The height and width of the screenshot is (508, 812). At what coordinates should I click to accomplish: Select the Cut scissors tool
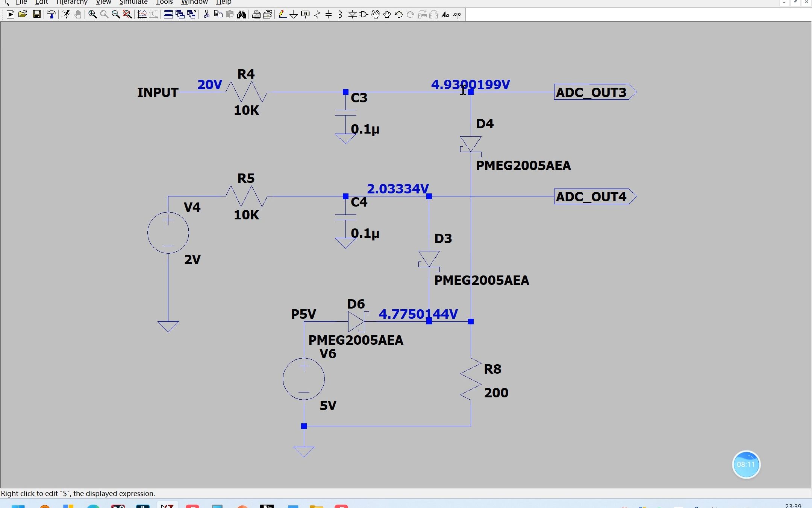206,15
